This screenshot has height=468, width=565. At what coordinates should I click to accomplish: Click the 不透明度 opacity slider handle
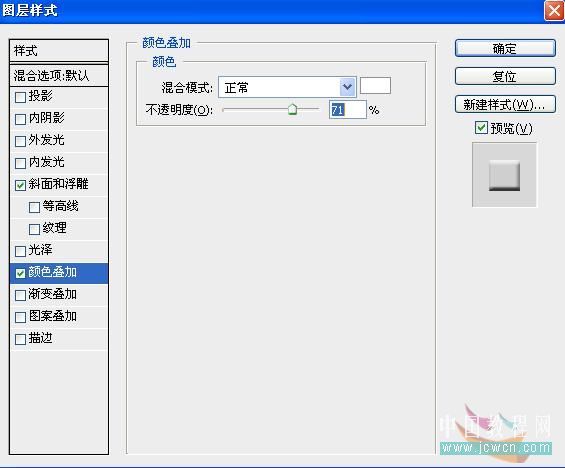pyautogui.click(x=293, y=109)
